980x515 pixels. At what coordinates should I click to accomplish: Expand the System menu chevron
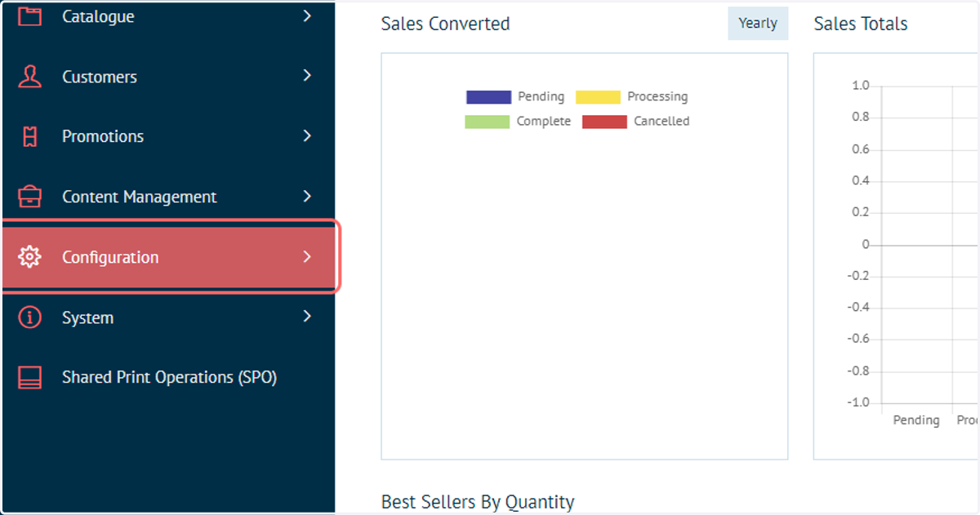click(307, 317)
